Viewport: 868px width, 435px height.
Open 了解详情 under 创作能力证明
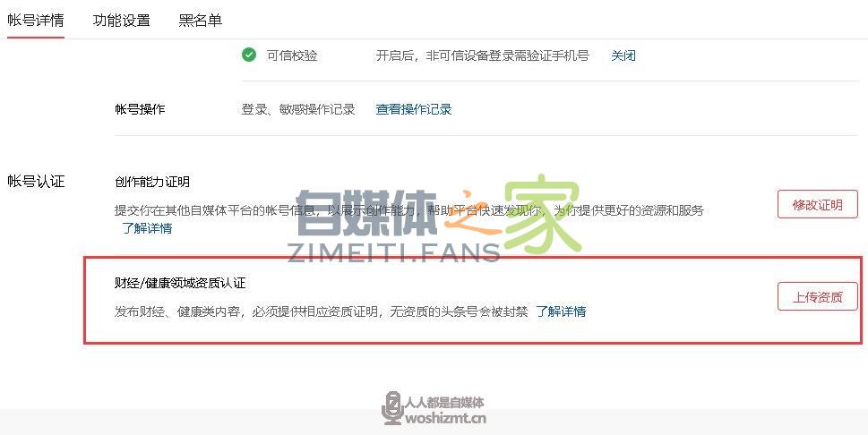[x=147, y=228]
